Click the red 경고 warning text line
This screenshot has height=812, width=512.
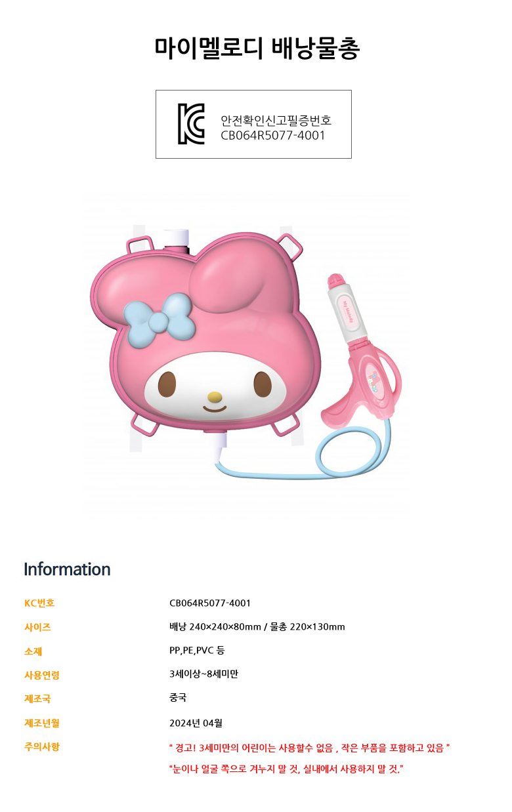click(309, 748)
